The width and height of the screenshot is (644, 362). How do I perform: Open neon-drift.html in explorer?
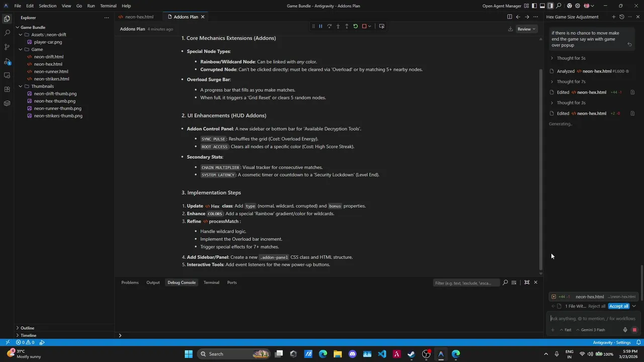pos(48,57)
